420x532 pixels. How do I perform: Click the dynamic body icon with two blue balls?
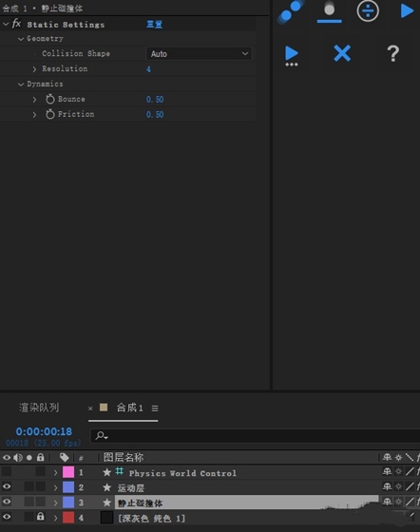(291, 11)
